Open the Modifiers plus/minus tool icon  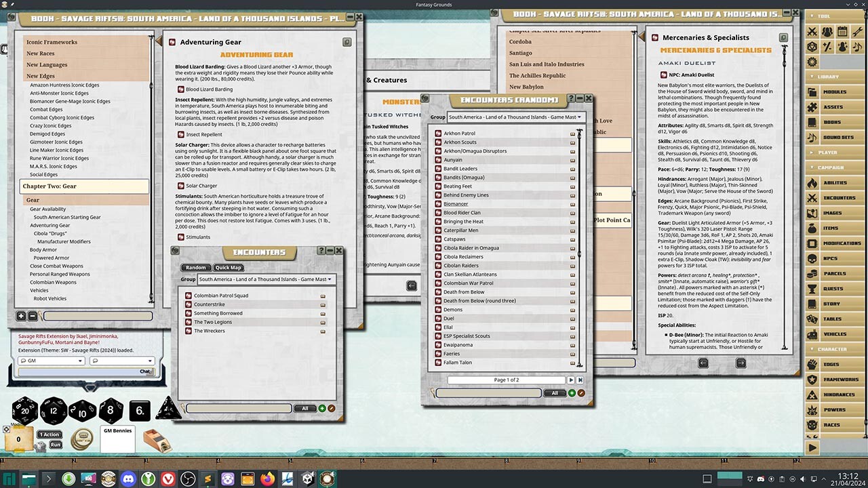[827, 47]
